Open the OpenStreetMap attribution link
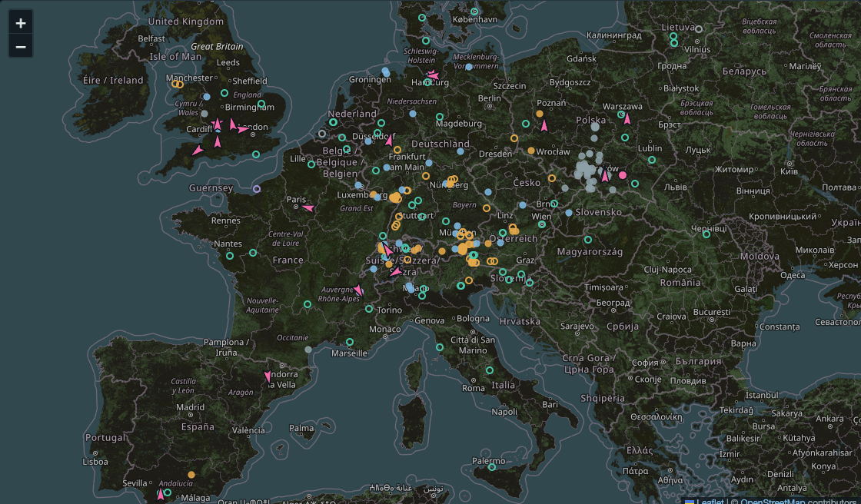 tap(773, 501)
